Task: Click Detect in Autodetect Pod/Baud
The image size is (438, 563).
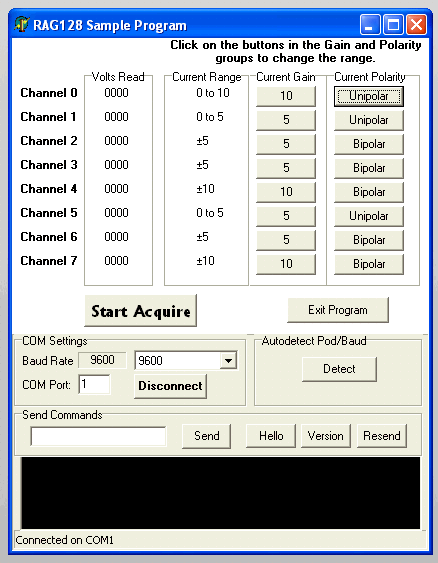Action: coord(339,369)
